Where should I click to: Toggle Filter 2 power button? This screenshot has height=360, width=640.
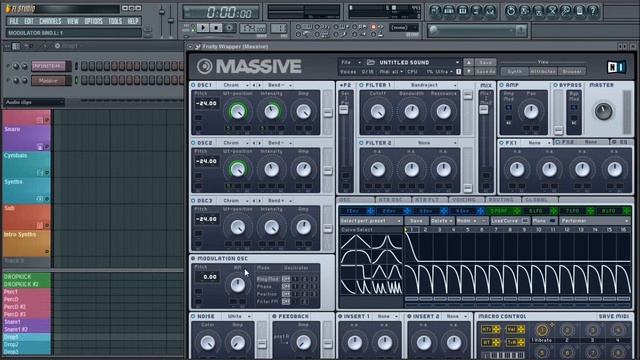pyautogui.click(x=361, y=143)
